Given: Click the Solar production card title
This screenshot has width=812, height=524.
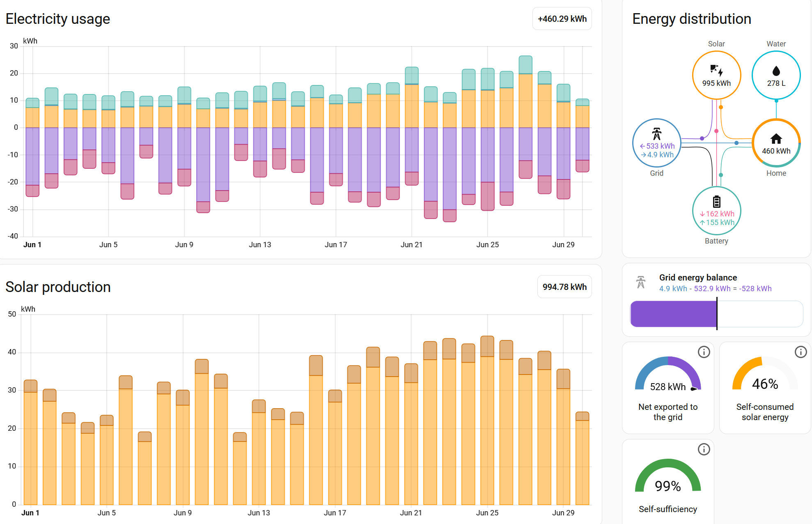Looking at the screenshot, I should click(x=58, y=287).
